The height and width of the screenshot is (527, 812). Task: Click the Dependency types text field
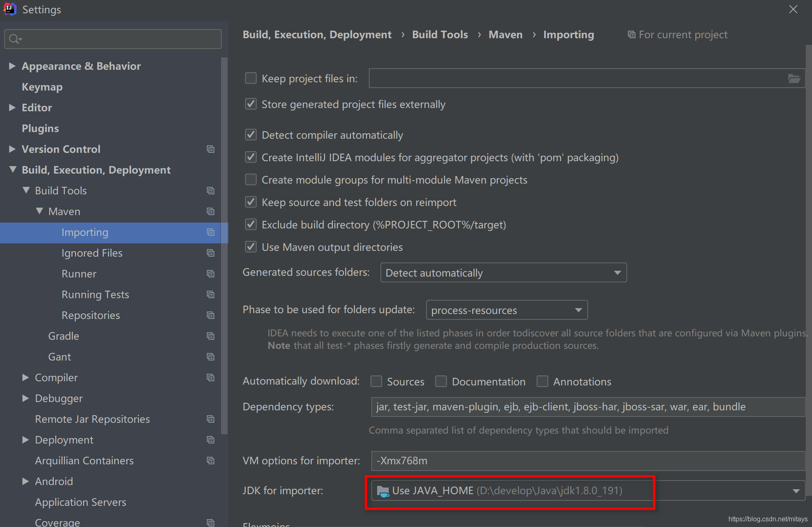tap(588, 407)
